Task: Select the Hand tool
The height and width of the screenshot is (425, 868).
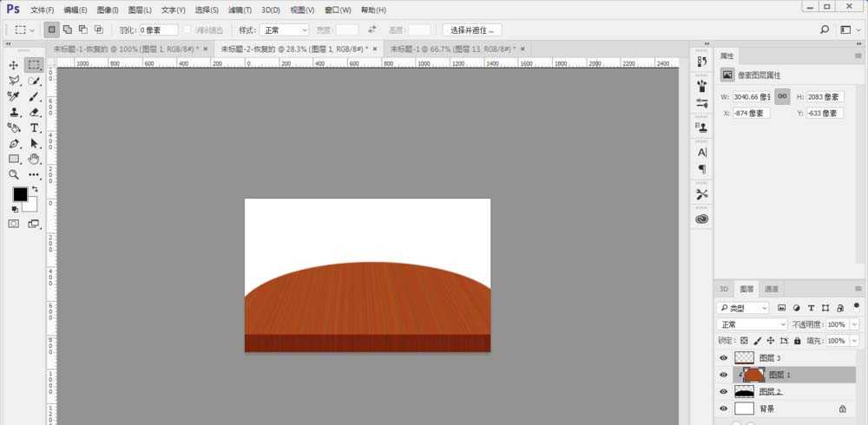Action: (x=35, y=159)
